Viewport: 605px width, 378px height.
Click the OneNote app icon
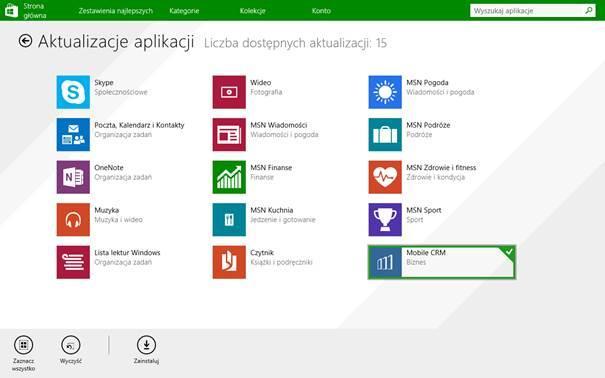[x=73, y=177]
